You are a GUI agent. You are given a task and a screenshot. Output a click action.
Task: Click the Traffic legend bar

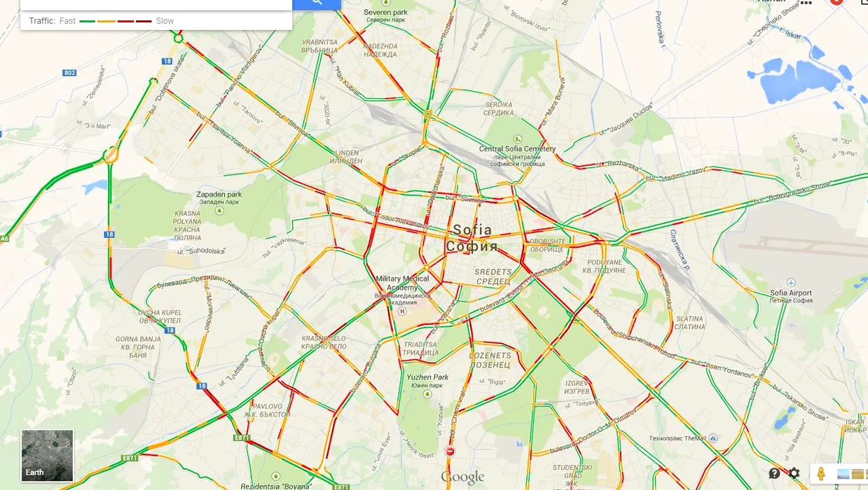coord(156,21)
